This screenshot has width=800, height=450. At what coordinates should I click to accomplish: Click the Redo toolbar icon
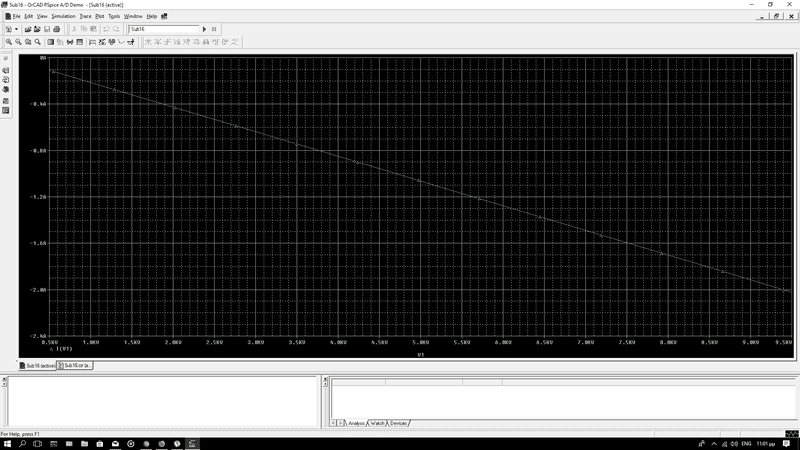pyautogui.click(x=116, y=29)
